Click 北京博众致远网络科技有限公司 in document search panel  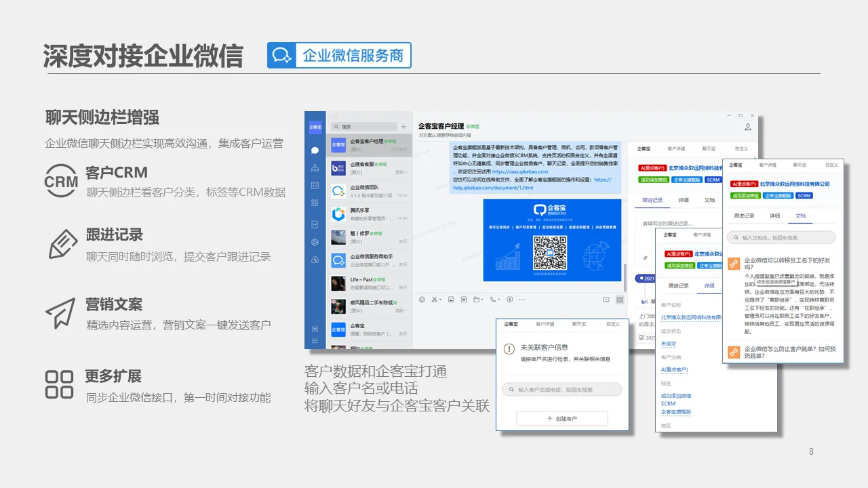(795, 184)
